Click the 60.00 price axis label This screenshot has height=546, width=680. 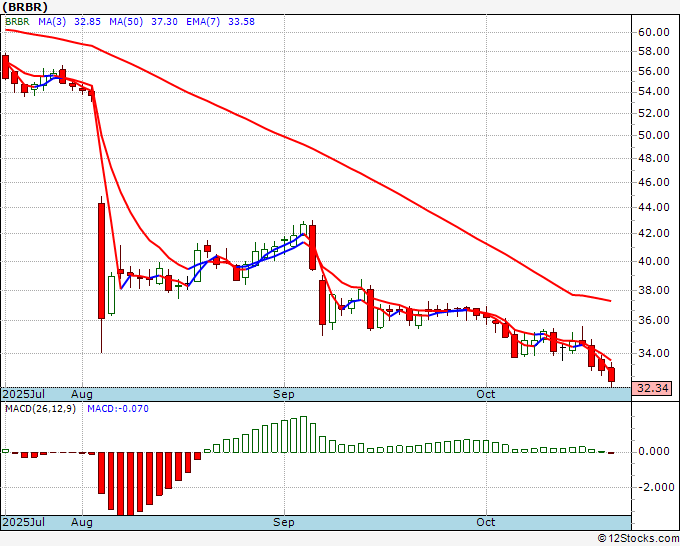click(x=654, y=32)
